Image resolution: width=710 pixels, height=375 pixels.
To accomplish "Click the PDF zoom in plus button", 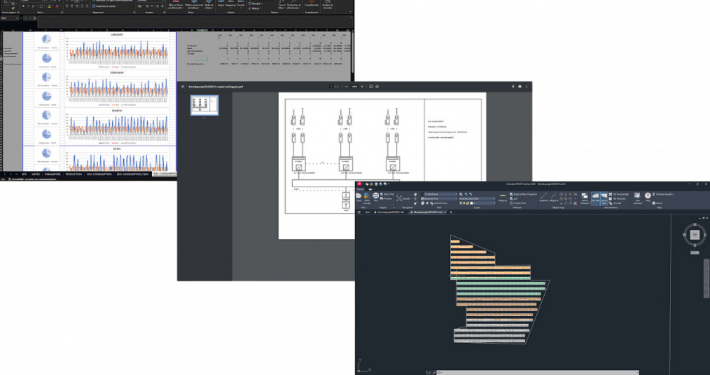I will click(x=362, y=87).
